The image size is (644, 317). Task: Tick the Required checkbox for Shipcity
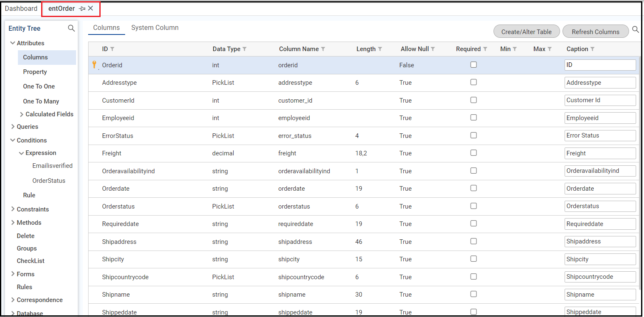point(473,259)
